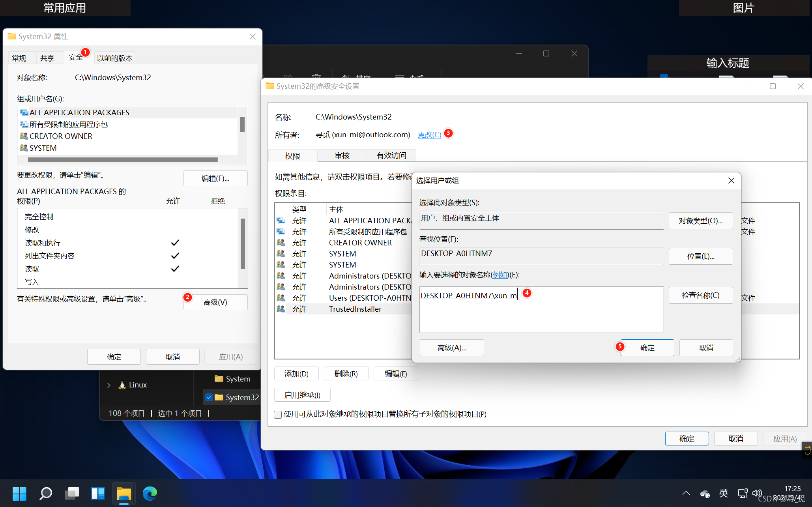Toggle the replace child permissions checkbox
Image resolution: width=812 pixels, height=507 pixels.
coord(278,414)
